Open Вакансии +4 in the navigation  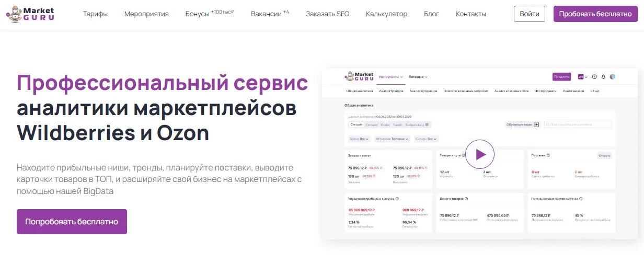click(x=270, y=14)
